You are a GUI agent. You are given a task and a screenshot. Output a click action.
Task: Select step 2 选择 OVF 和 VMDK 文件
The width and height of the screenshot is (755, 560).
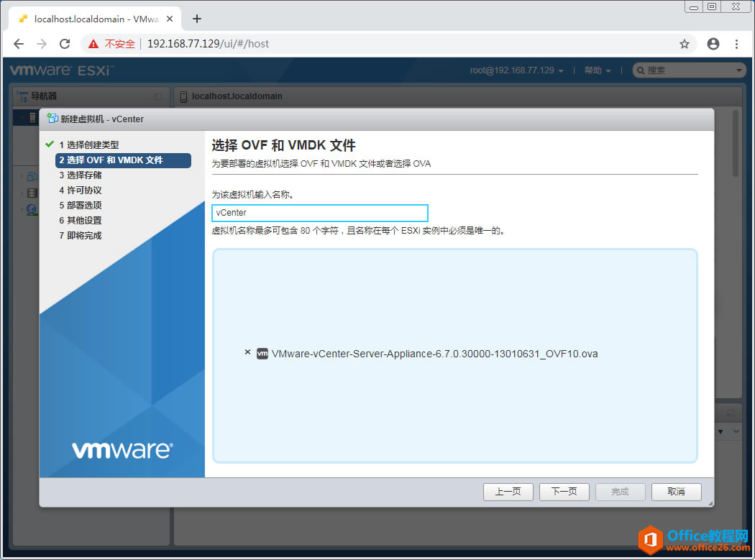[x=123, y=160]
